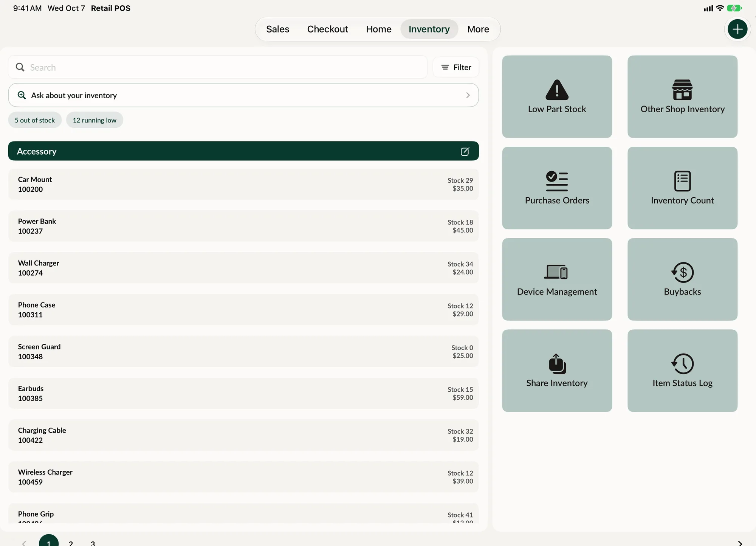Go to next page with right arrow
756x546 pixels.
tap(740, 543)
